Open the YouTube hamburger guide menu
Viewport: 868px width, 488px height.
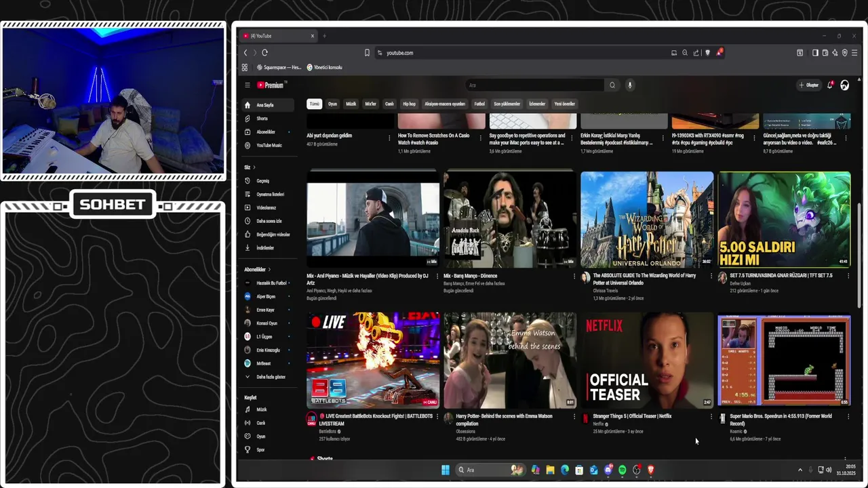coord(248,85)
